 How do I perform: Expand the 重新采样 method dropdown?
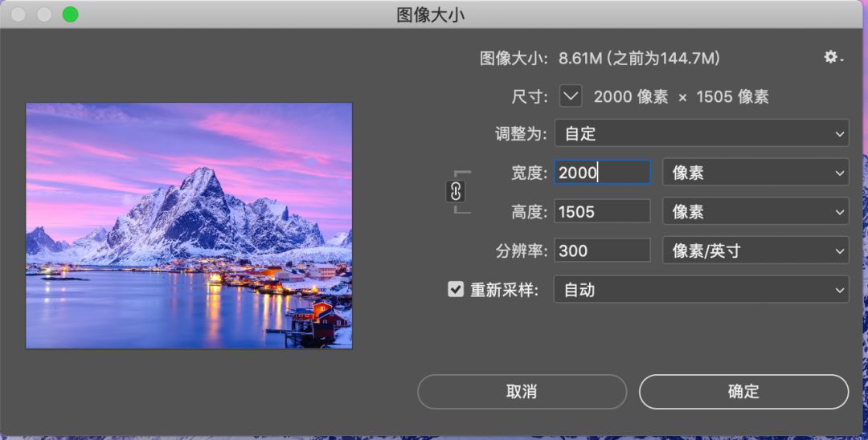[x=702, y=290]
